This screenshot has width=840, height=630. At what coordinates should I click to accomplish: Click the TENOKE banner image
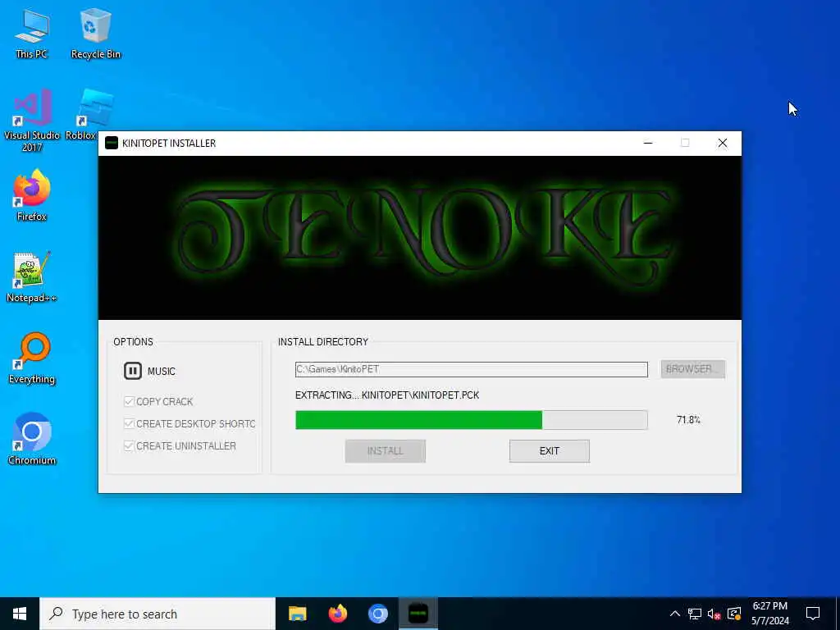pyautogui.click(x=420, y=238)
